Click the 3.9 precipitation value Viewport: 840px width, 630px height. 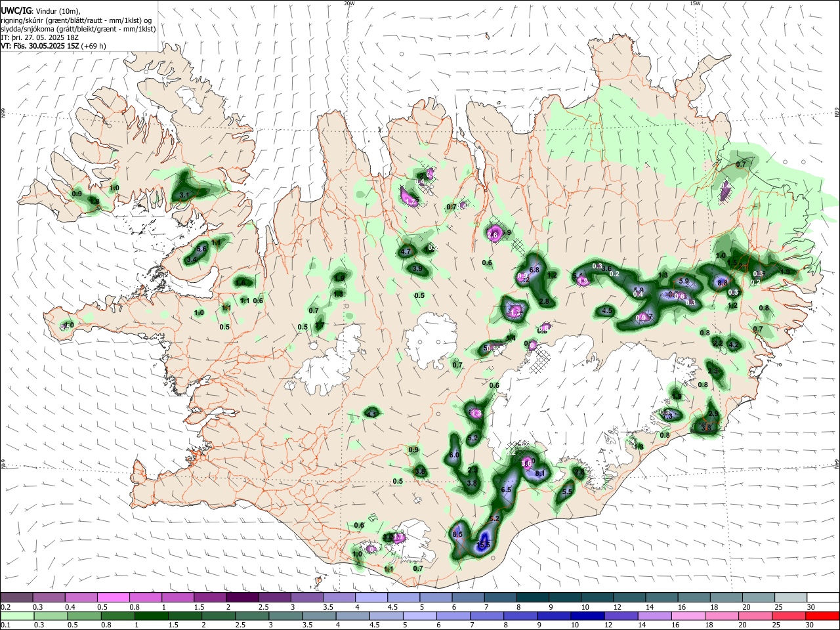(x=417, y=268)
